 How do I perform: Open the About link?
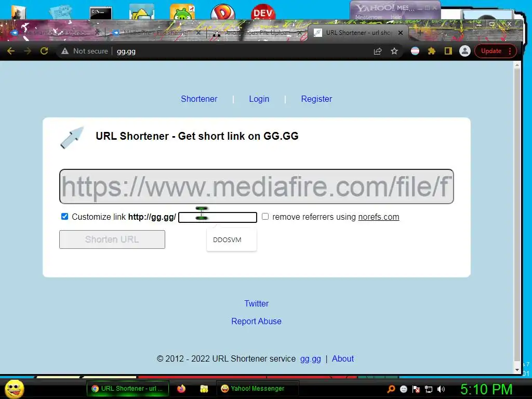(343, 358)
